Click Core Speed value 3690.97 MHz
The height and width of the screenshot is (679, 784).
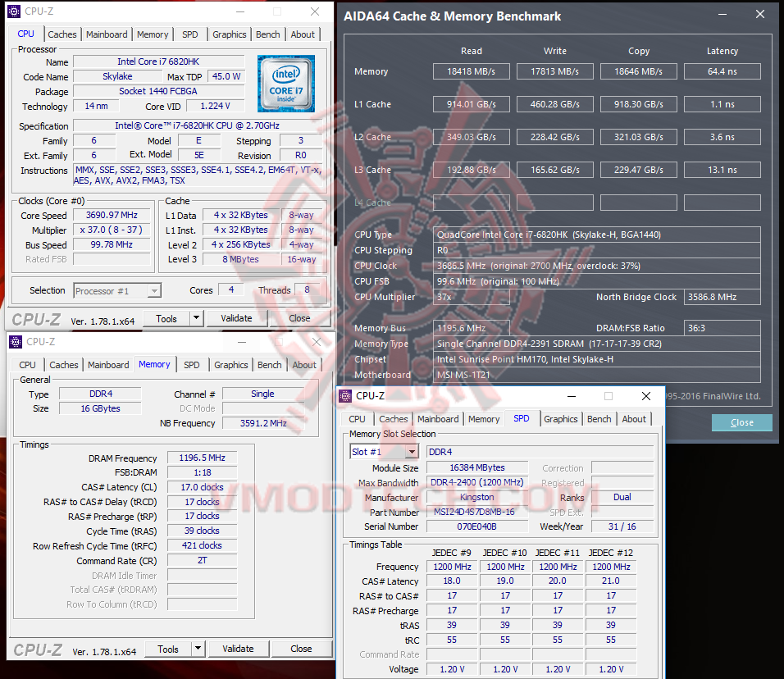(x=112, y=215)
